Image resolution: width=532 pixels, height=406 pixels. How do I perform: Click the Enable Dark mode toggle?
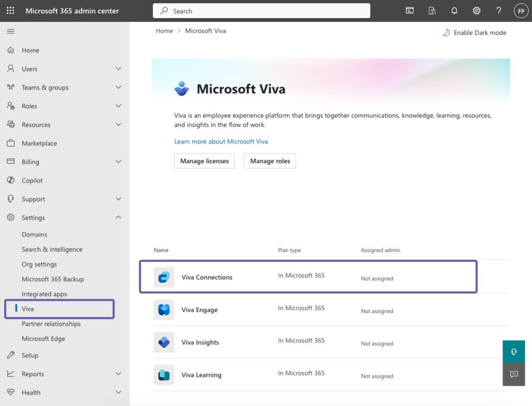tap(474, 33)
